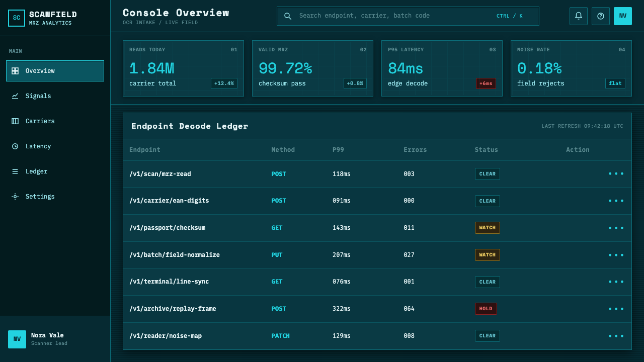Click the +12.4% change badge

point(224,83)
